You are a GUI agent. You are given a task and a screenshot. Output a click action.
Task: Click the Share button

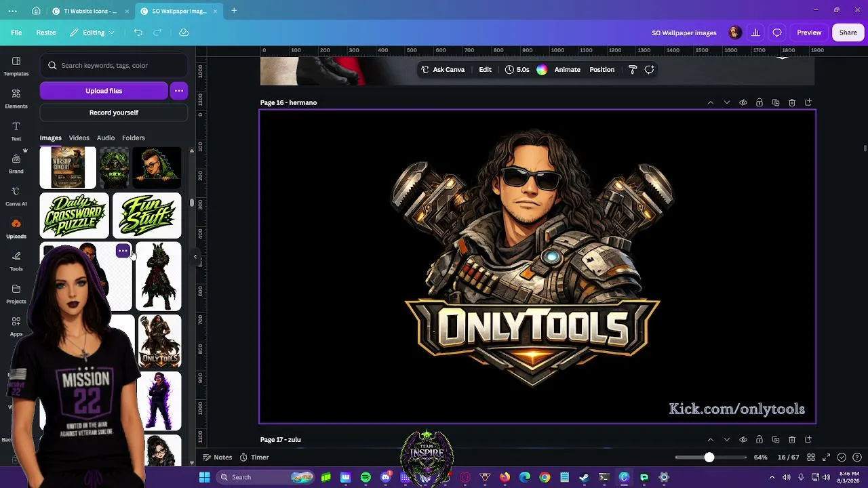848,33
